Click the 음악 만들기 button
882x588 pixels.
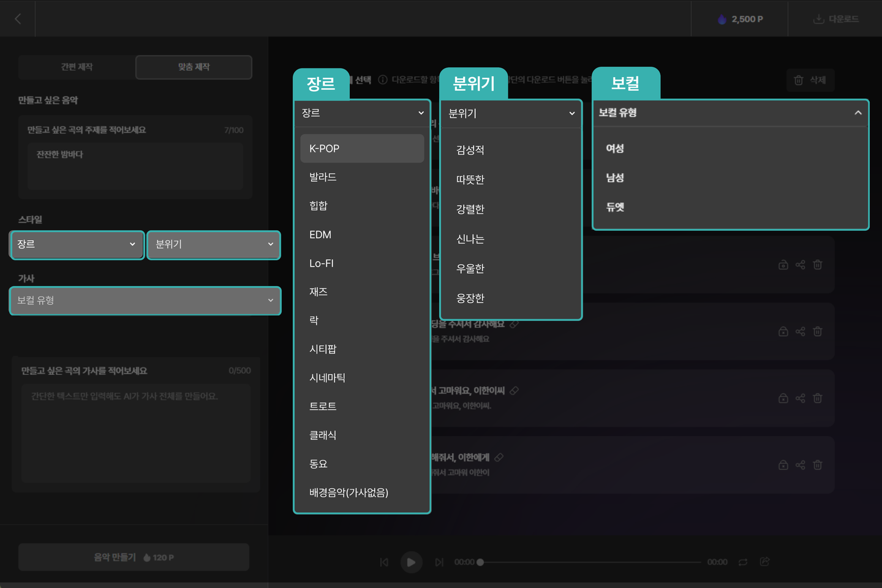point(134,557)
